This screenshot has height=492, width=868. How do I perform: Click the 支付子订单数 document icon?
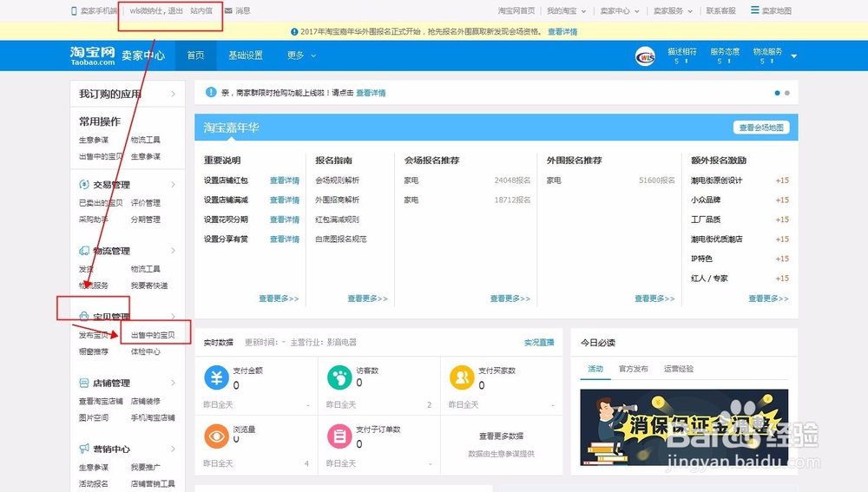pos(339,436)
